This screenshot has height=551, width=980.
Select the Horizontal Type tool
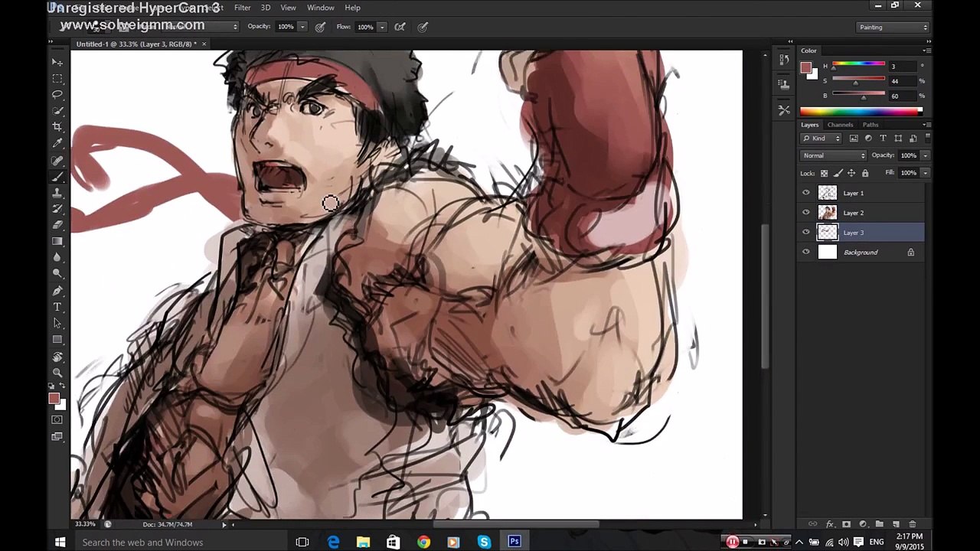click(57, 307)
